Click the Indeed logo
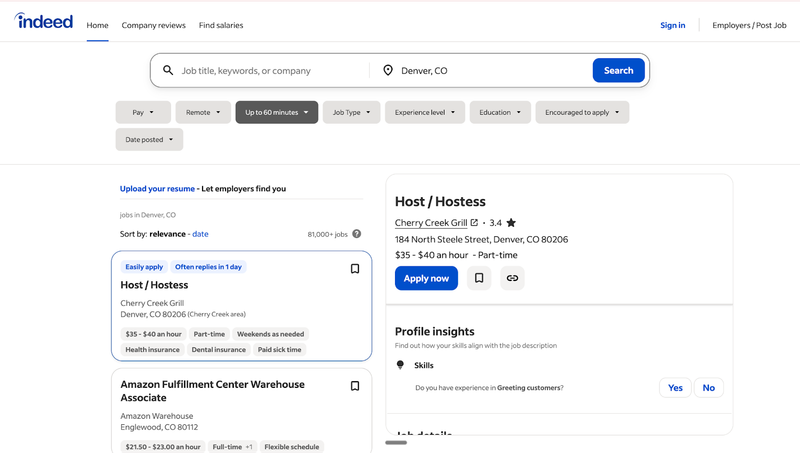 click(x=44, y=21)
